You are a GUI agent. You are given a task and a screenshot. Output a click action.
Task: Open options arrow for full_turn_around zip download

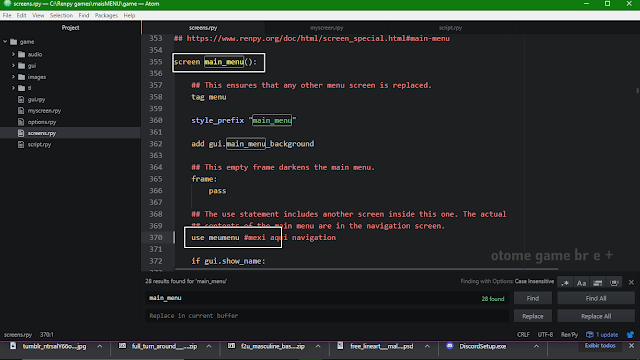coord(209,346)
